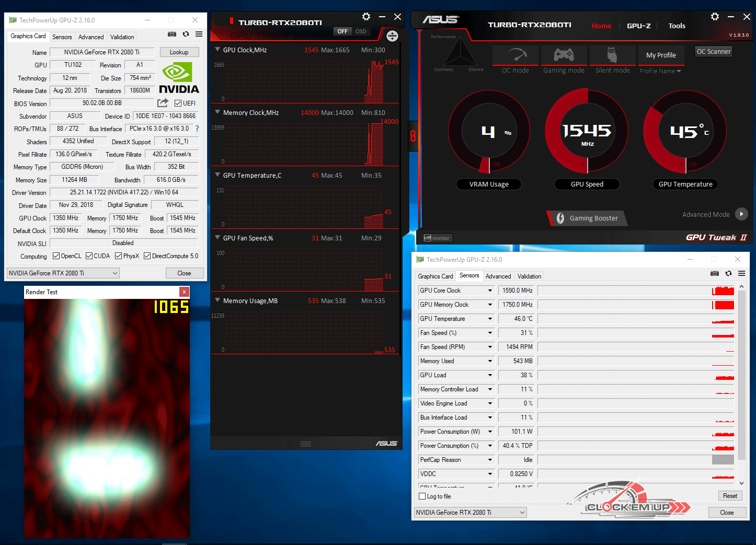Click the refresh icon in the GPU-Z Graphics Card window

(186, 34)
